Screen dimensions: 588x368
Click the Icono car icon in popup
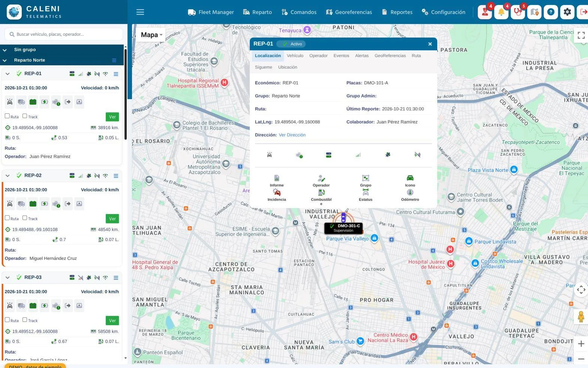tap(410, 178)
